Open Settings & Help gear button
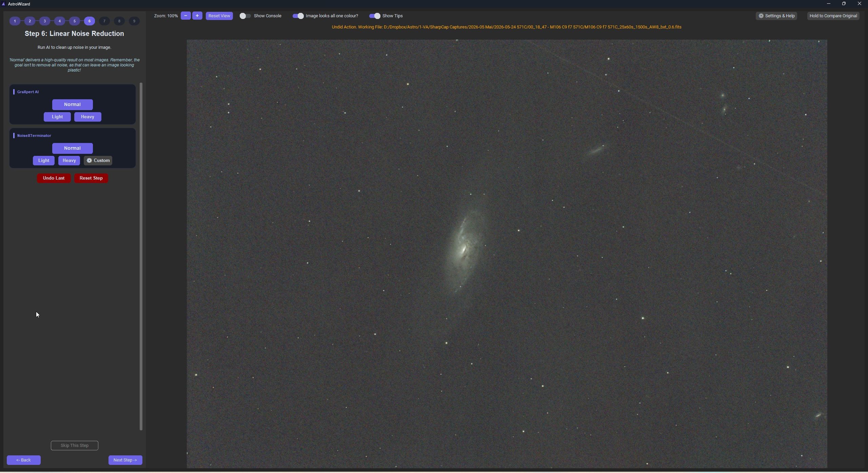The height and width of the screenshot is (473, 868). click(776, 16)
